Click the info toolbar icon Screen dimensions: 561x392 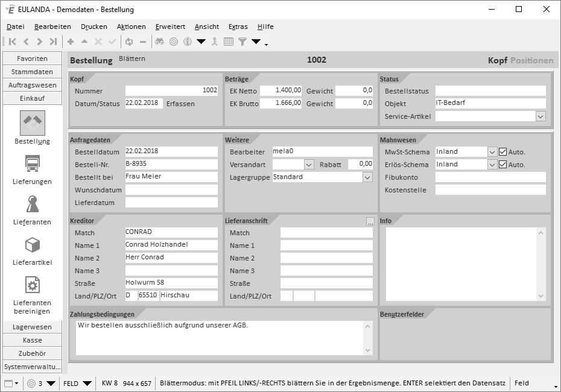click(x=188, y=42)
